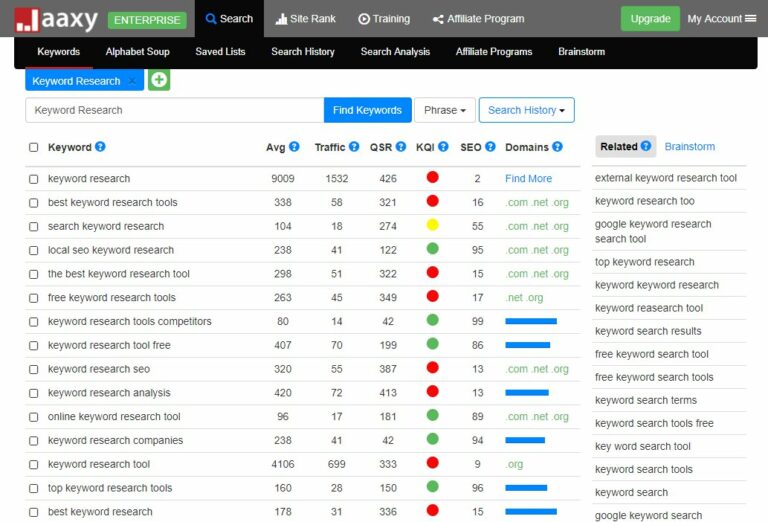This screenshot has height=522, width=768.
Task: Open Search Analysis
Action: tap(395, 51)
